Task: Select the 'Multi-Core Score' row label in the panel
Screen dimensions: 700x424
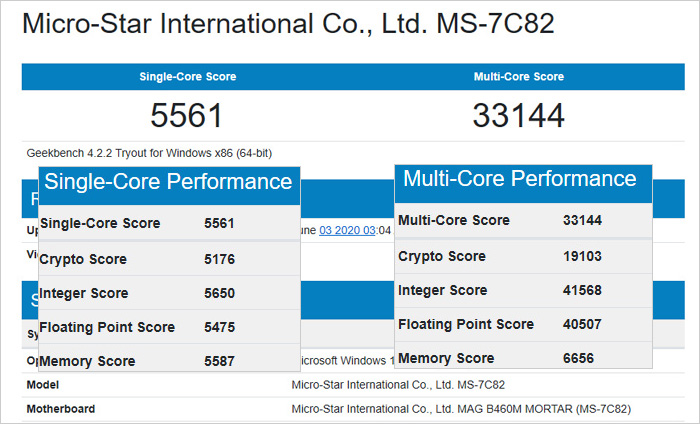Action: click(454, 220)
